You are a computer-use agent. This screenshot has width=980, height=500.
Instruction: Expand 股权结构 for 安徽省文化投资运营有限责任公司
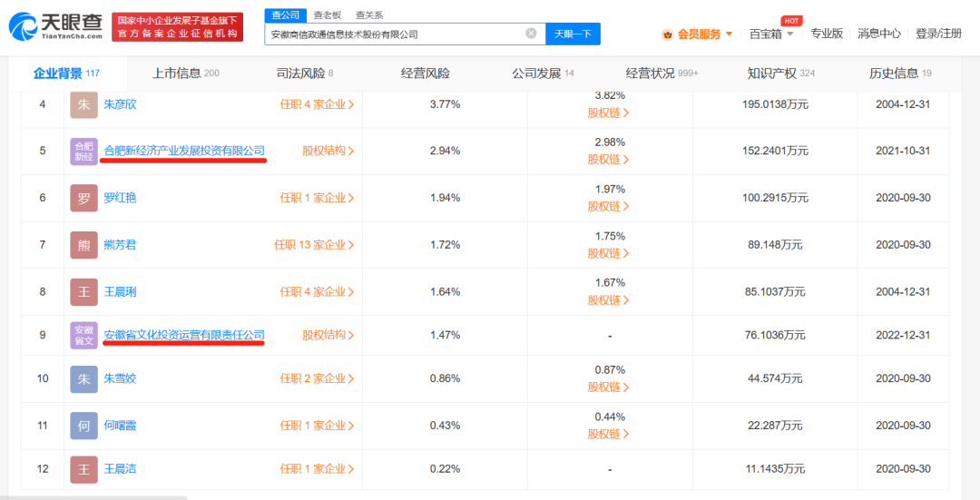pos(328,335)
